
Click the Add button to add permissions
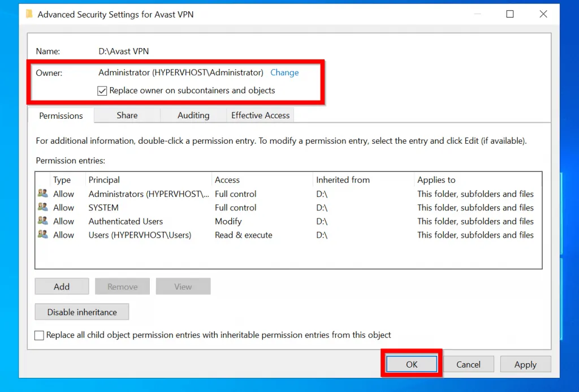click(62, 286)
